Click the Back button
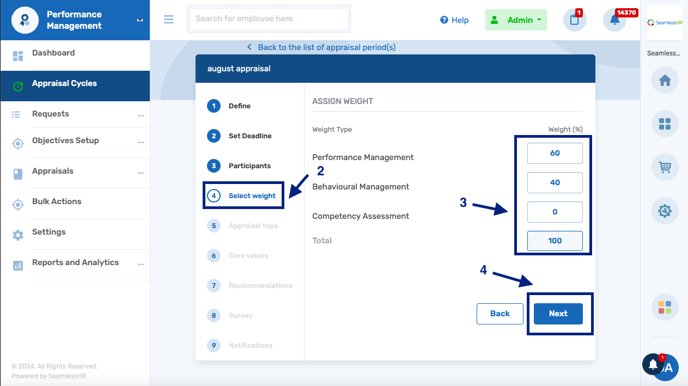 [x=500, y=314]
